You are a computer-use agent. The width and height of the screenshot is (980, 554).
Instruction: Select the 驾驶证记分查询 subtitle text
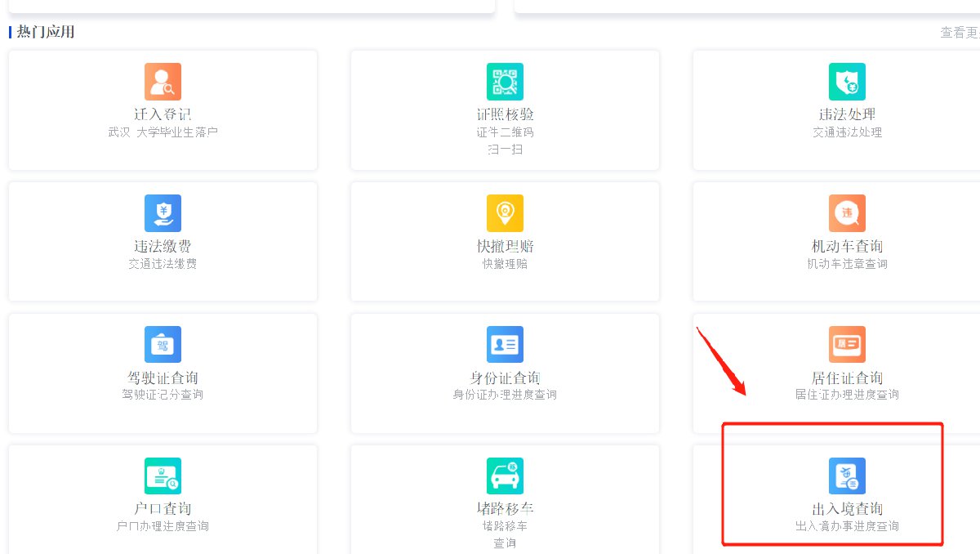tap(163, 395)
